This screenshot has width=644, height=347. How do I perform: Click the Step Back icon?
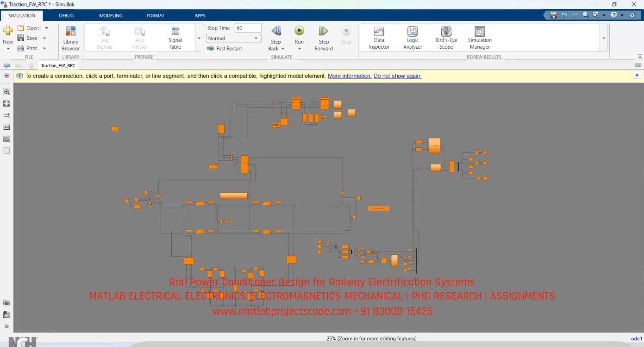tap(276, 31)
